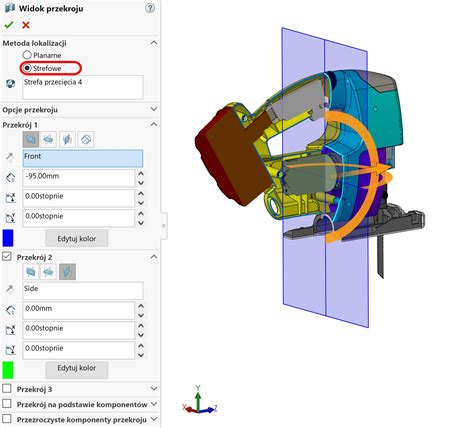Enable Przekrój na podstawie komponentów checkbox

click(x=7, y=404)
